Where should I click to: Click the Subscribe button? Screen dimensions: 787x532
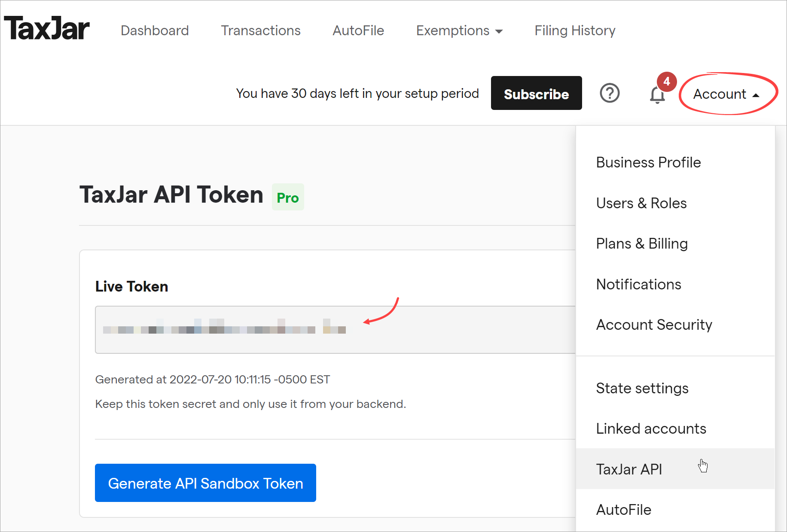click(x=536, y=93)
